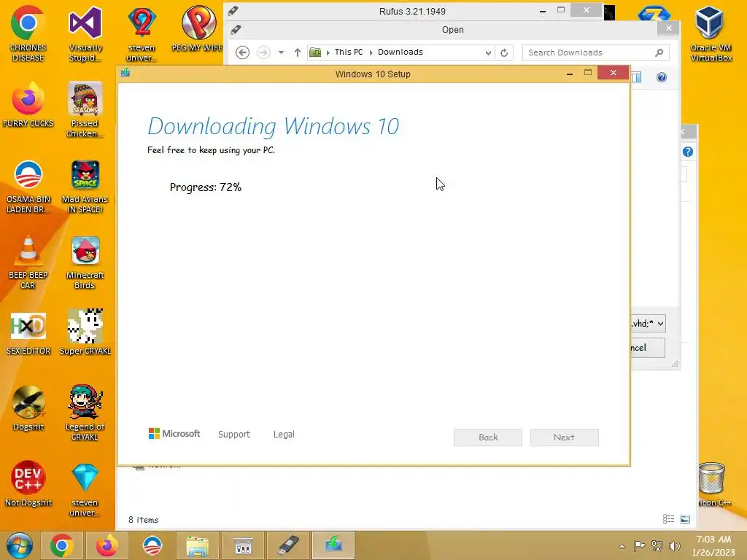The image size is (747, 560).
Task: Open the steven univer 2 icon in the top row
Action: 142,34
